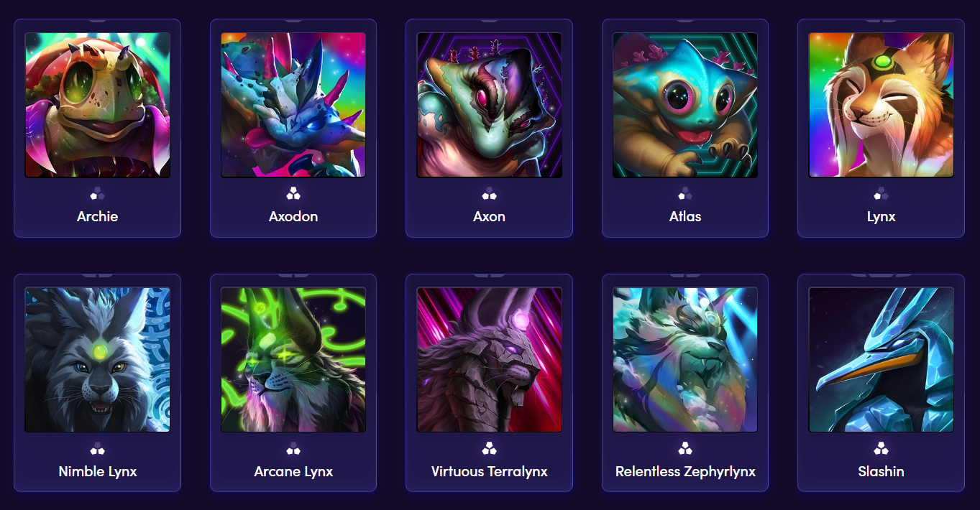
Task: Select the Axodon dragon portrait
Action: 293,105
